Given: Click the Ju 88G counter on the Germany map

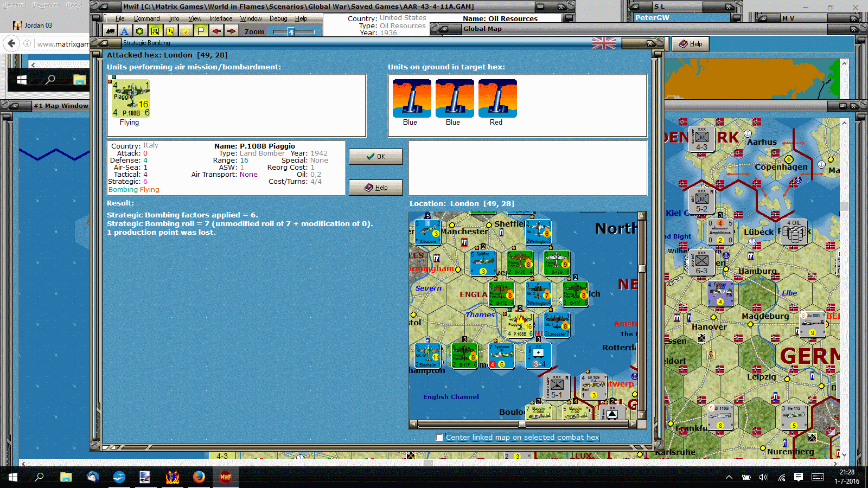Looking at the screenshot, I should coord(813,324).
